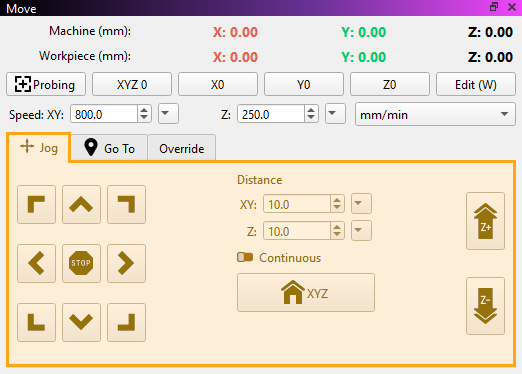This screenshot has width=522, height=374.
Task: Click the Machine Y: 0.00 readout
Action: (364, 32)
